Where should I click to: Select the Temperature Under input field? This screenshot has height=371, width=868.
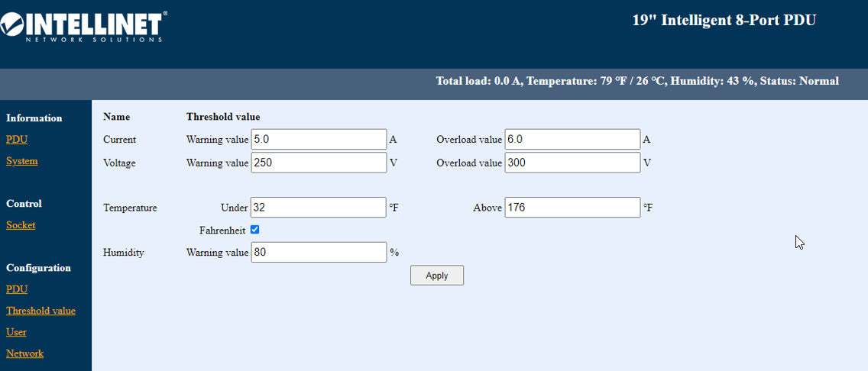(x=319, y=208)
